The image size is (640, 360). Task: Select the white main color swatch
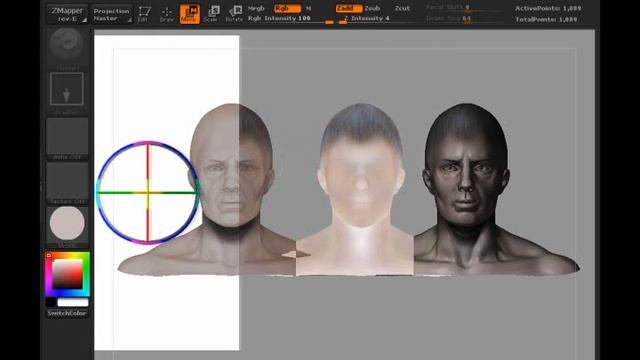(x=73, y=302)
